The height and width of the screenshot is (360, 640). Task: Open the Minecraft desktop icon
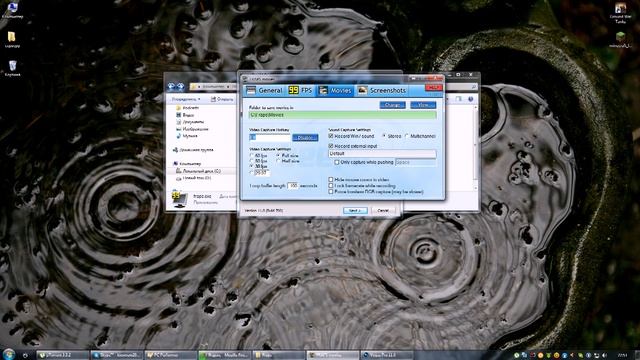[x=620, y=40]
